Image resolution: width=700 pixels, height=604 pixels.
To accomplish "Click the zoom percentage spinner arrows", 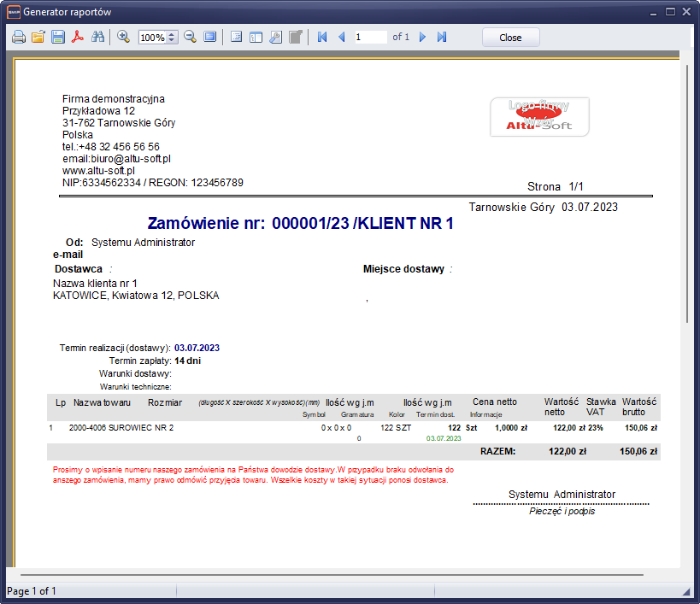I will pos(172,38).
